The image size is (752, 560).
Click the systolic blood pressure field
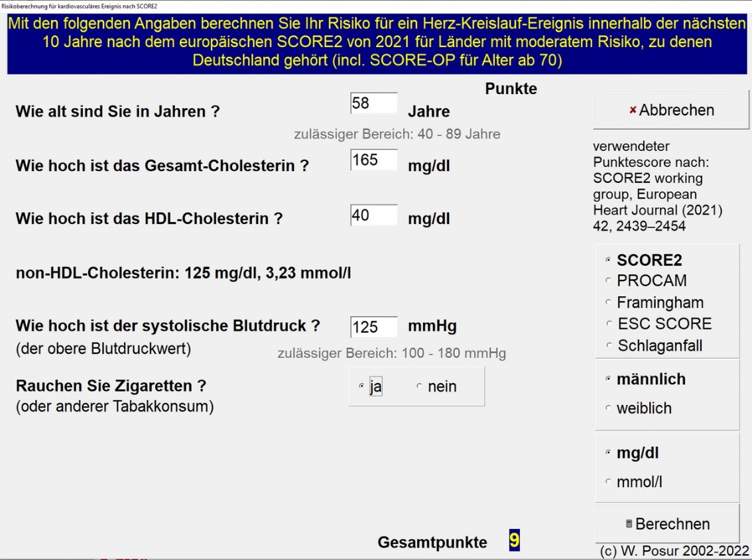click(x=373, y=327)
